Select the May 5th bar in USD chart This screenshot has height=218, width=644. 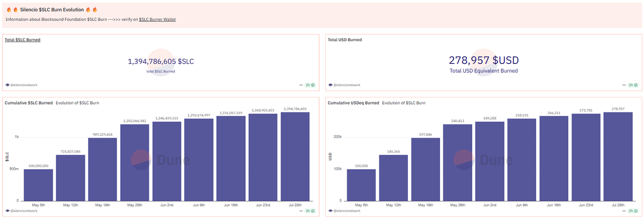(361, 185)
